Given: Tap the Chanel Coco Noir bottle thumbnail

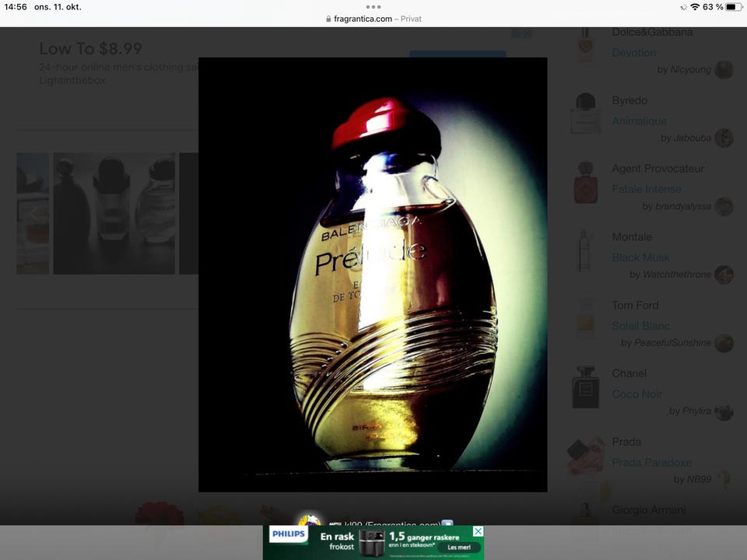Looking at the screenshot, I should coord(585,387).
